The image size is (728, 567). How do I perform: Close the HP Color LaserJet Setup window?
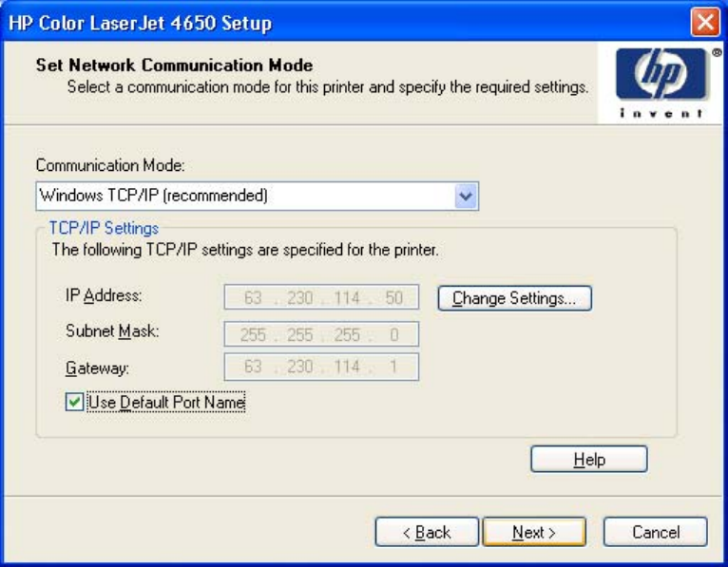click(705, 22)
